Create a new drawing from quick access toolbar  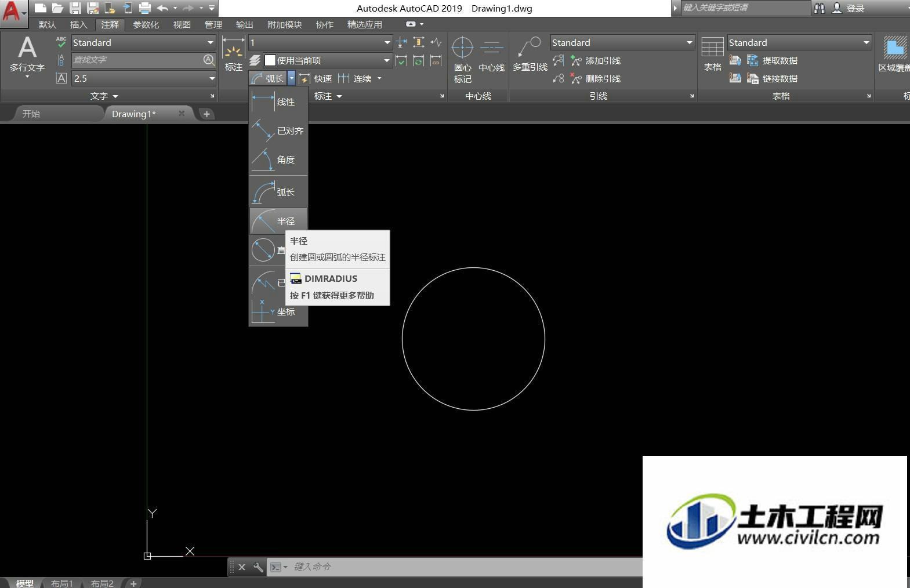tap(40, 8)
